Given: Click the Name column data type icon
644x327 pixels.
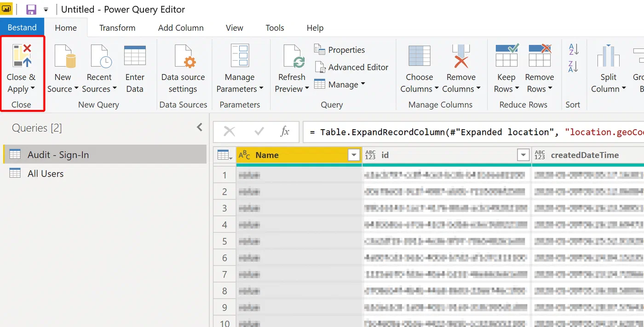Looking at the screenshot, I should [245, 155].
